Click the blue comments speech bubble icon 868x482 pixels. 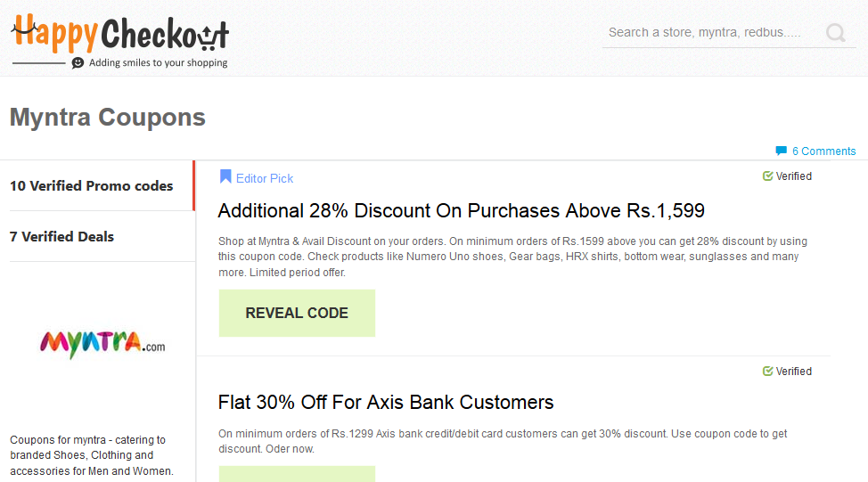tap(781, 151)
